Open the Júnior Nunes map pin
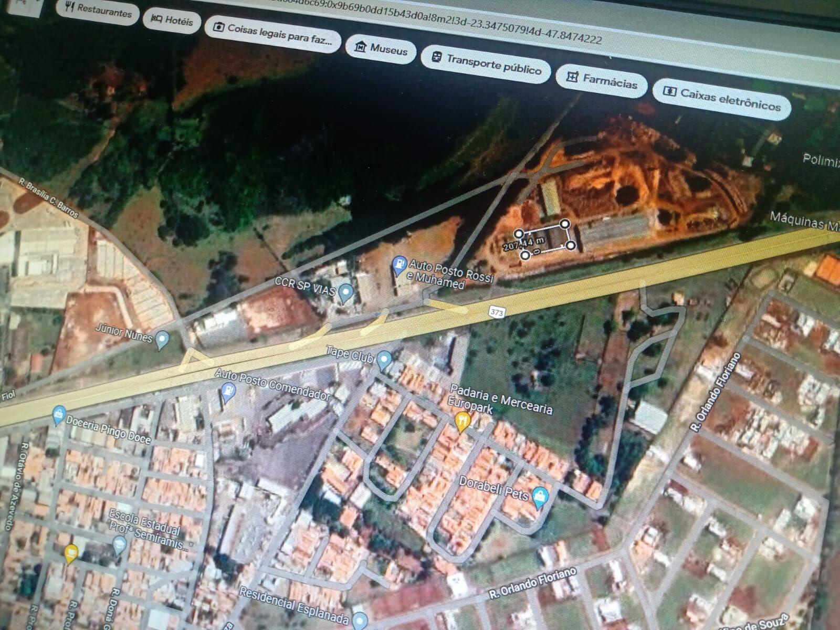This screenshot has width=840, height=630. (x=163, y=340)
